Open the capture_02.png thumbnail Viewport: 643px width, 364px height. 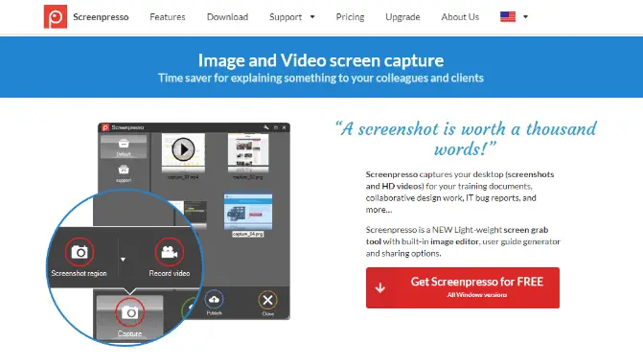[248, 152]
